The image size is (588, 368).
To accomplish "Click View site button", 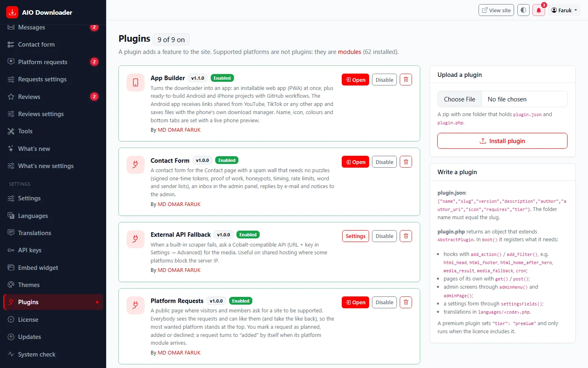I will pyautogui.click(x=496, y=10).
